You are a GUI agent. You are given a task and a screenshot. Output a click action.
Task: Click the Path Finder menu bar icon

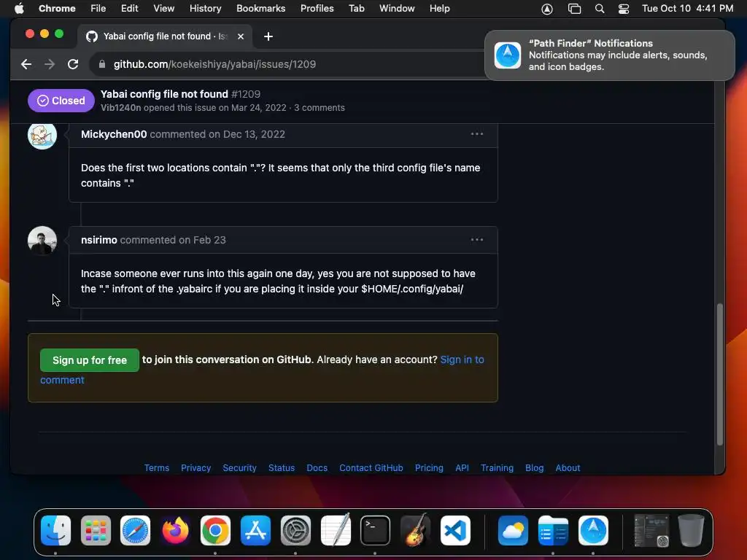(547, 9)
